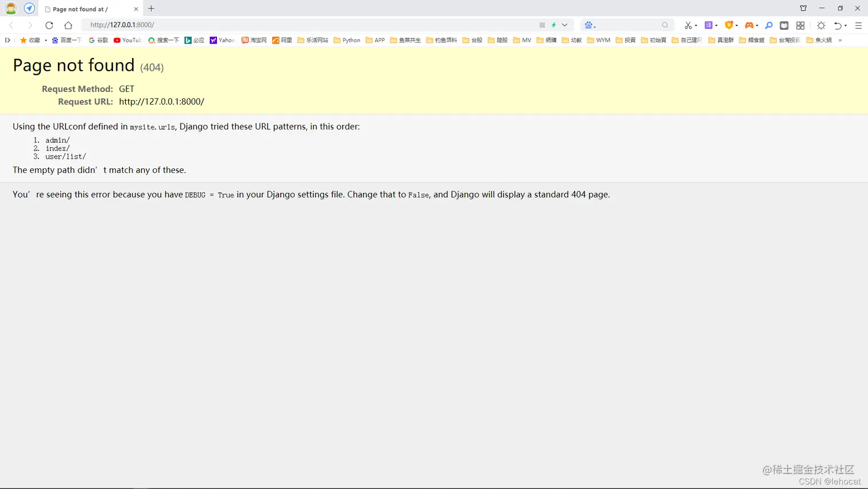Select the 'Page not found at /' tab
The height and width of the screenshot is (489, 868).
click(91, 9)
